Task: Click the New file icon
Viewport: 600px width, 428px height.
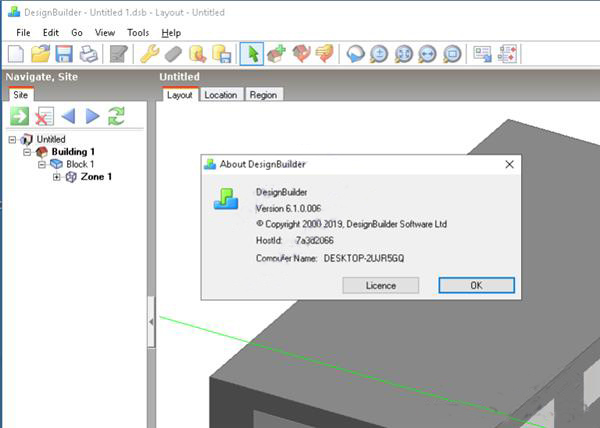Action: [16, 54]
